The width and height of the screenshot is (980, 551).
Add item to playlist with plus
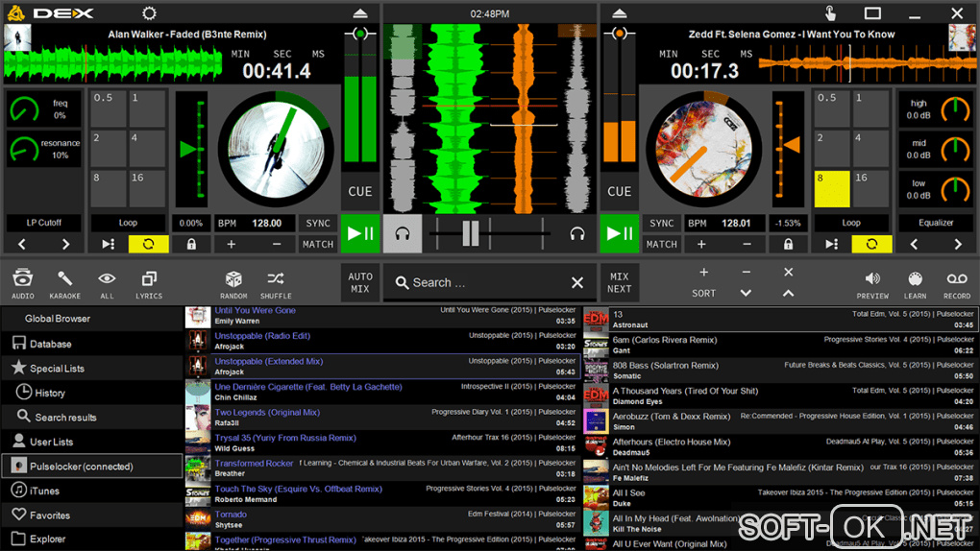[703, 273]
